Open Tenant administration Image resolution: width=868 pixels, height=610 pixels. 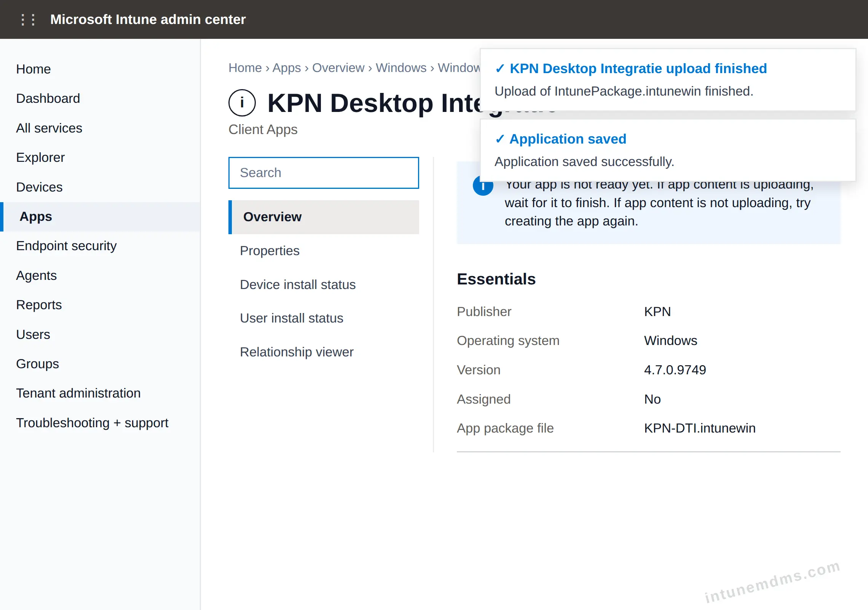click(x=101, y=393)
